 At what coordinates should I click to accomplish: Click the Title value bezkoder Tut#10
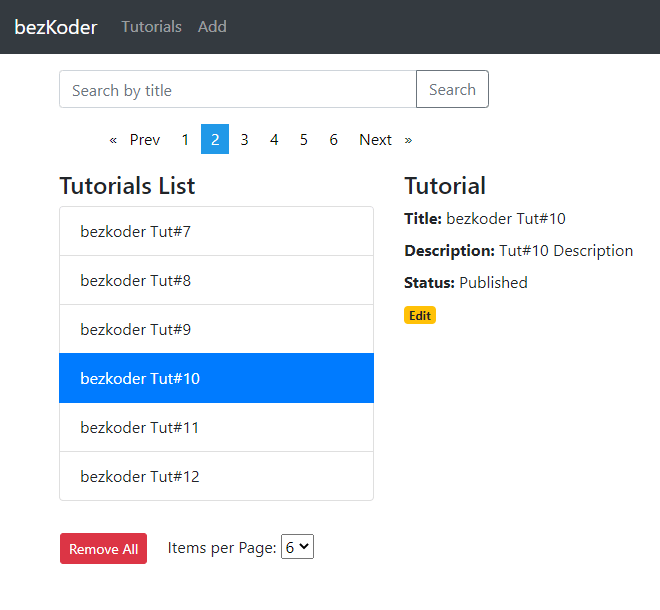point(506,219)
